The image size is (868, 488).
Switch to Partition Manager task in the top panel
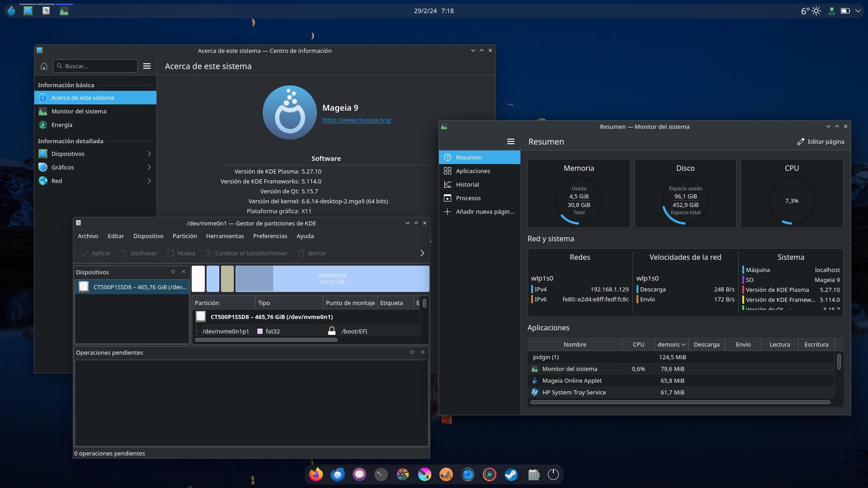[x=46, y=11]
